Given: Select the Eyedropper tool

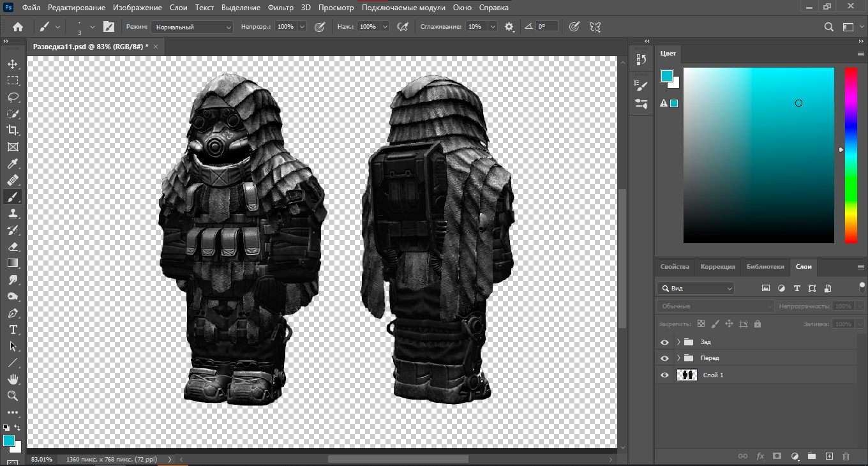Looking at the screenshot, I should (12, 163).
